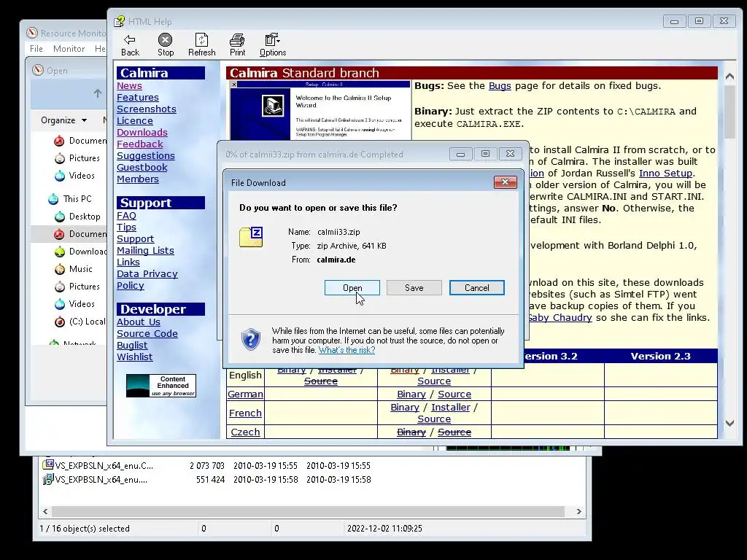Open the Monitor menu in Resource Monitor
This screenshot has height=560, width=747.
point(69,49)
